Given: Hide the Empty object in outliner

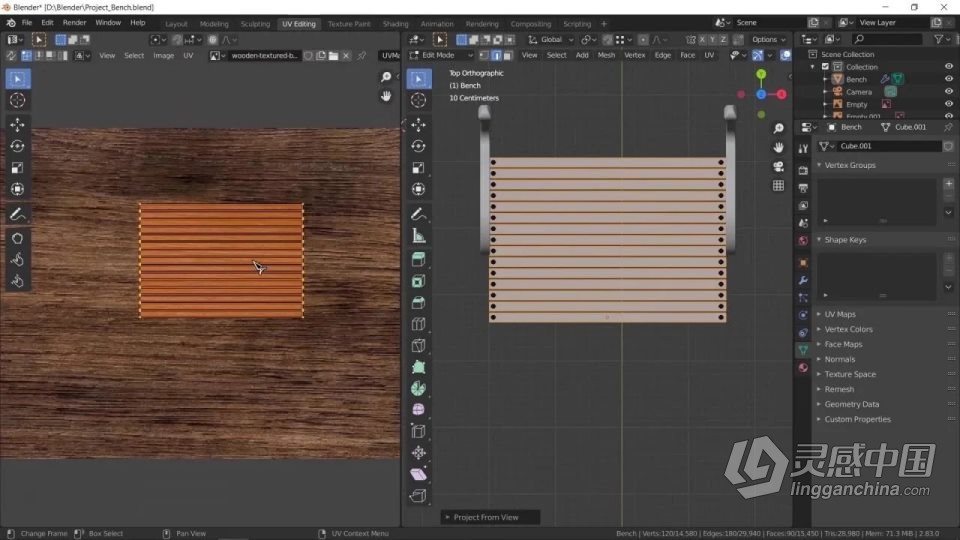Looking at the screenshot, I should [948, 104].
